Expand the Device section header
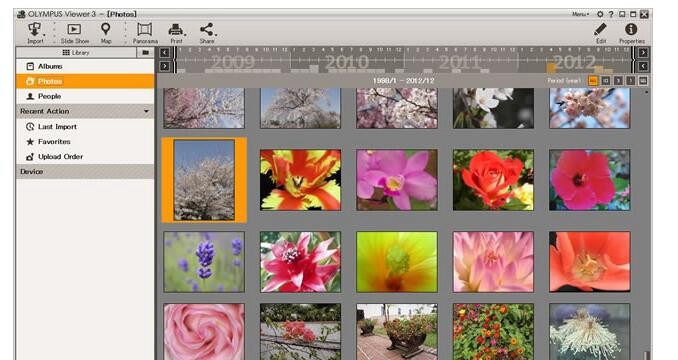Image resolution: width=678 pixels, height=360 pixels. 85,172
